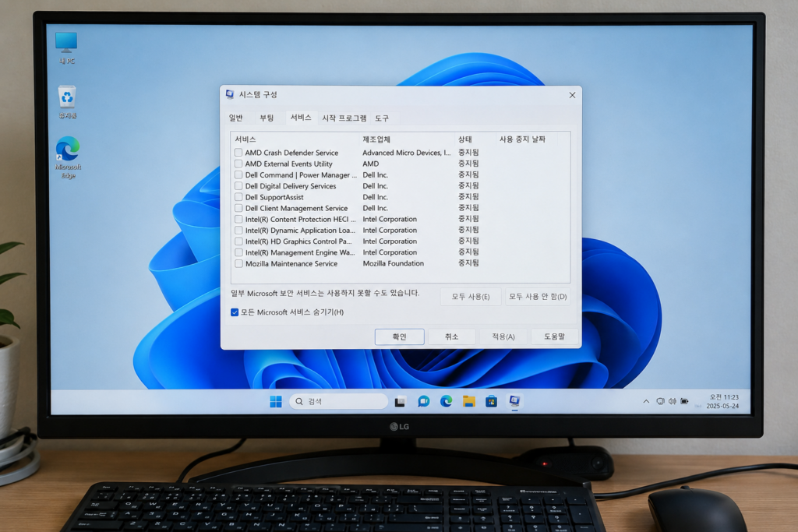Open the Windows Start menu
The width and height of the screenshot is (798, 532).
(275, 401)
